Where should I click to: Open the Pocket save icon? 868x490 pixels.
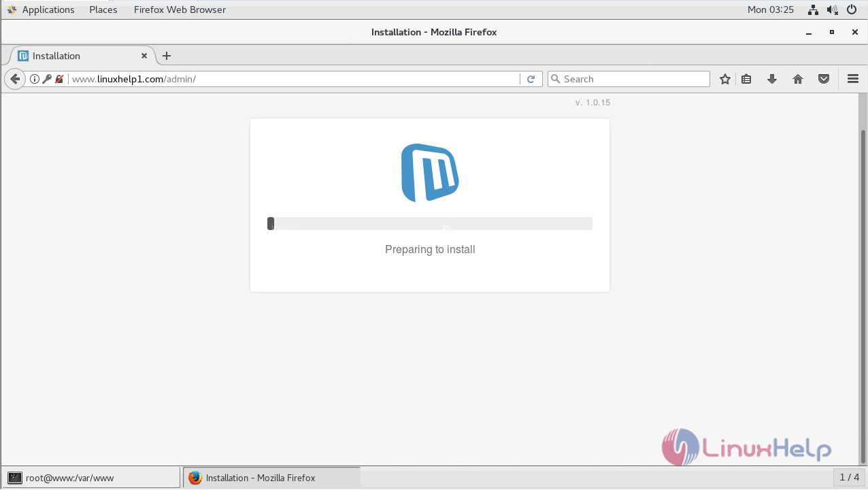[824, 79]
